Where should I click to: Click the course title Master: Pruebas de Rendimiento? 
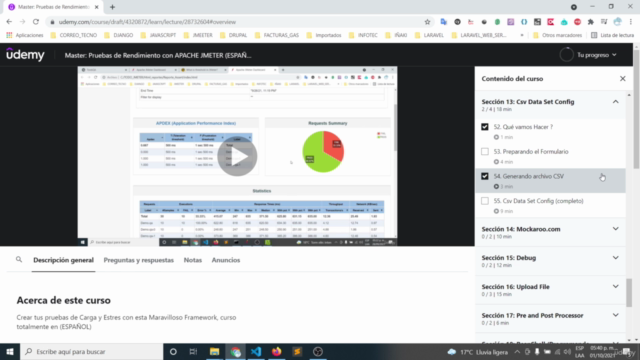(158, 55)
